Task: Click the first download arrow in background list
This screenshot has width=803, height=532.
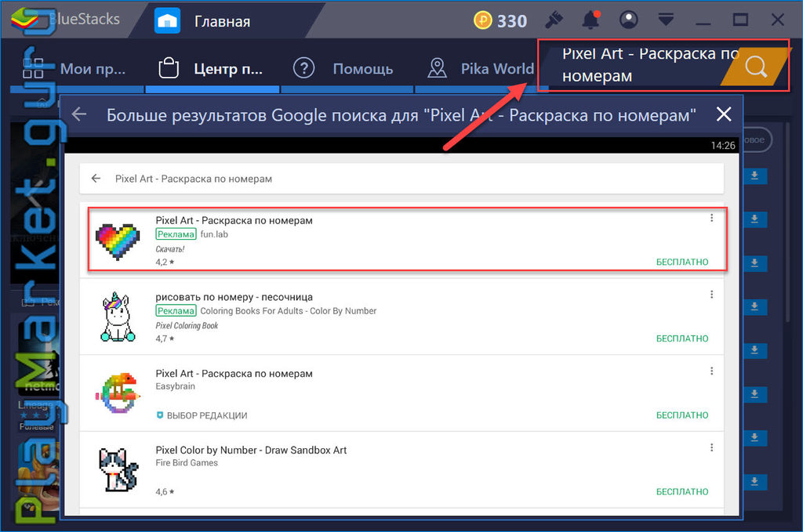Action: pyautogui.click(x=754, y=176)
